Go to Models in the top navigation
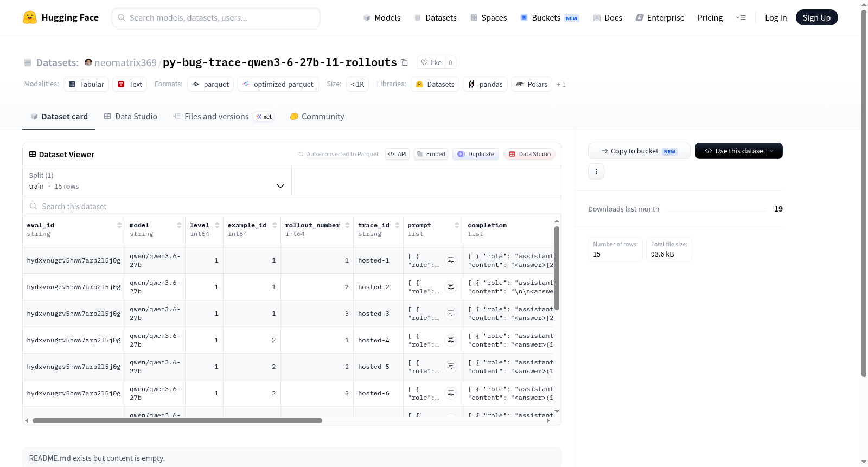Viewport: 868px width, 467px height. coord(382,17)
